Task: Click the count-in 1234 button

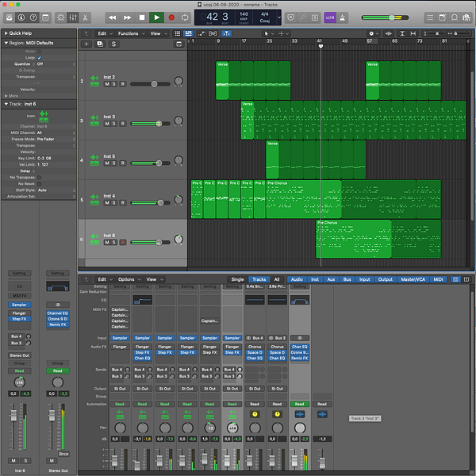Action: pos(330,17)
